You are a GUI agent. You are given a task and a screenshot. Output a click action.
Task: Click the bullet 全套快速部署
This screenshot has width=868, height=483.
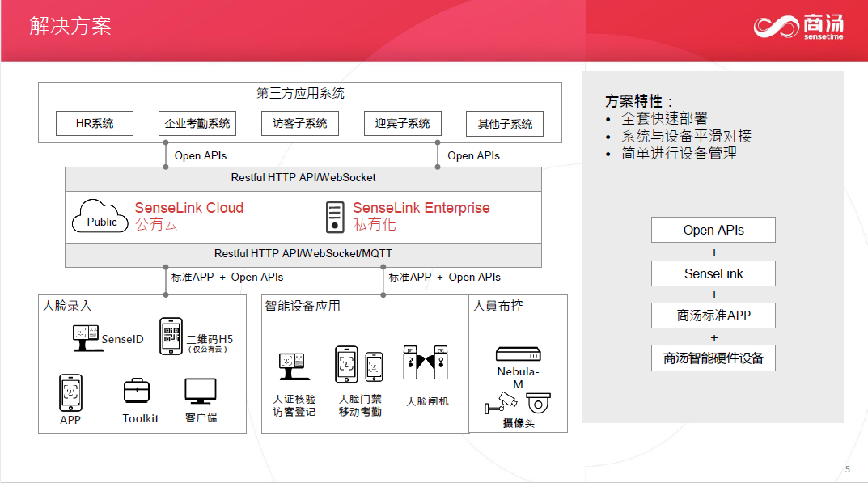tap(664, 119)
